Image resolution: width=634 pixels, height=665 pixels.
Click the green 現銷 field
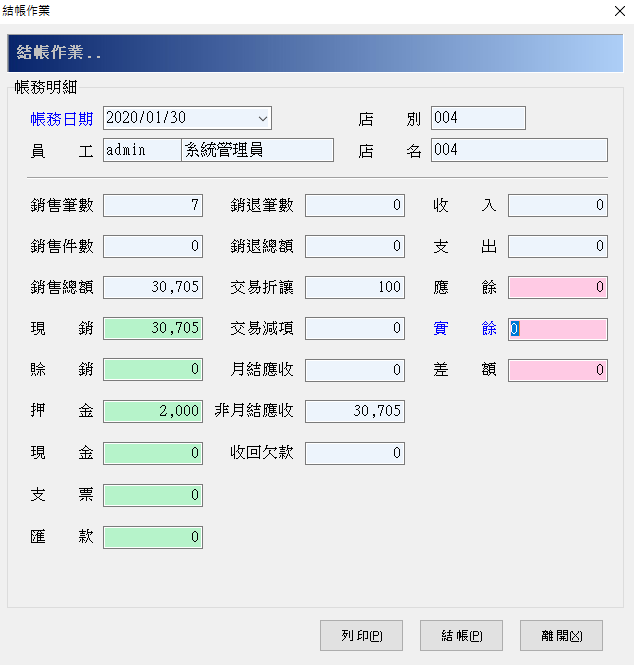pos(153,328)
